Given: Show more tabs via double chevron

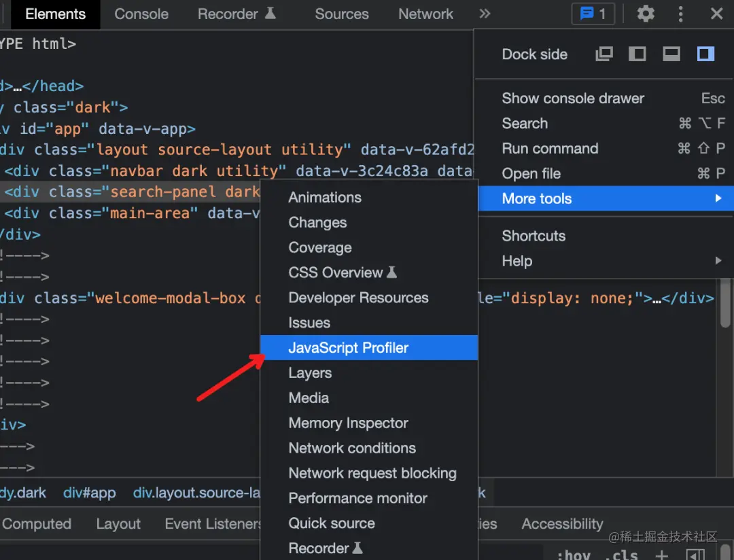Looking at the screenshot, I should 485,14.
